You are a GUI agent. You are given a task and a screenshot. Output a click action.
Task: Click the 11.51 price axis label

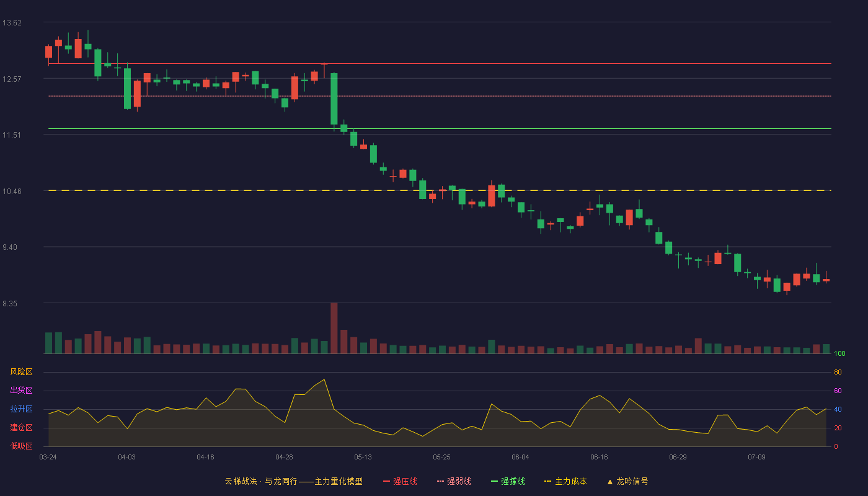12,135
